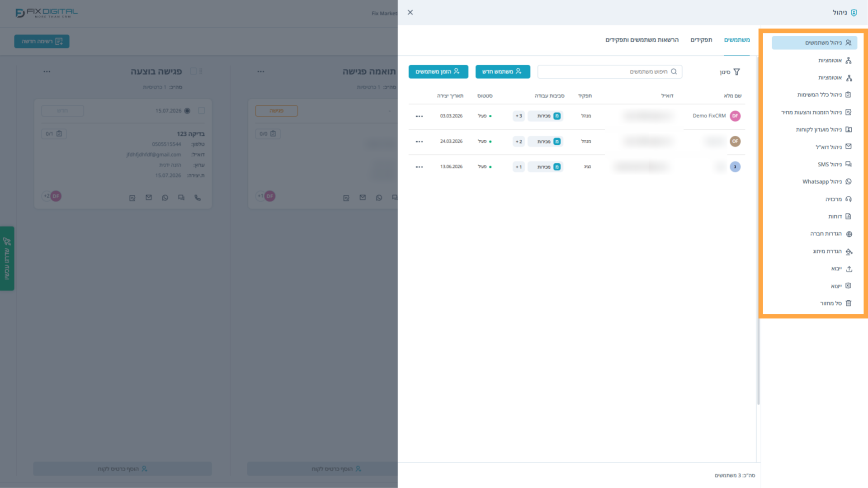Click the OF user avatar in second row
The height and width of the screenshot is (488, 868).
(x=735, y=141)
